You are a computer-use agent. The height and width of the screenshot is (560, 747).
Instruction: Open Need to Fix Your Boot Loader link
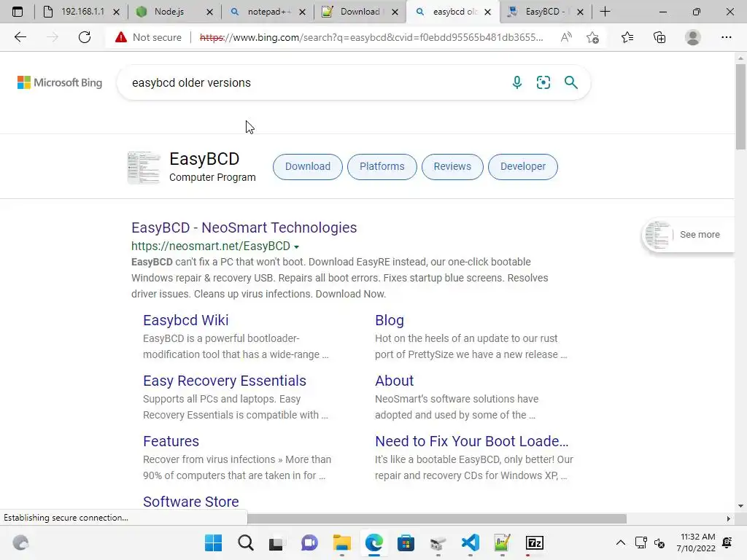[472, 441]
